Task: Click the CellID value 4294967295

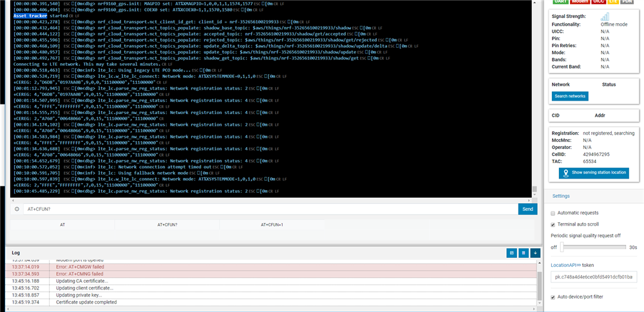Action: [596, 154]
